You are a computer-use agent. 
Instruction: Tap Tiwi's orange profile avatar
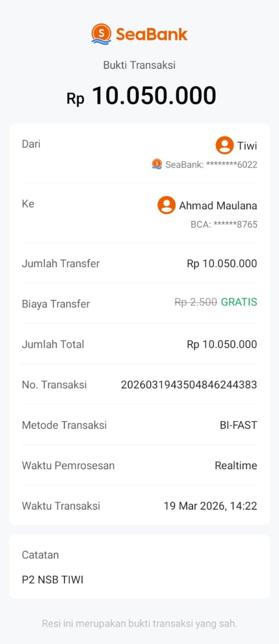tap(224, 145)
